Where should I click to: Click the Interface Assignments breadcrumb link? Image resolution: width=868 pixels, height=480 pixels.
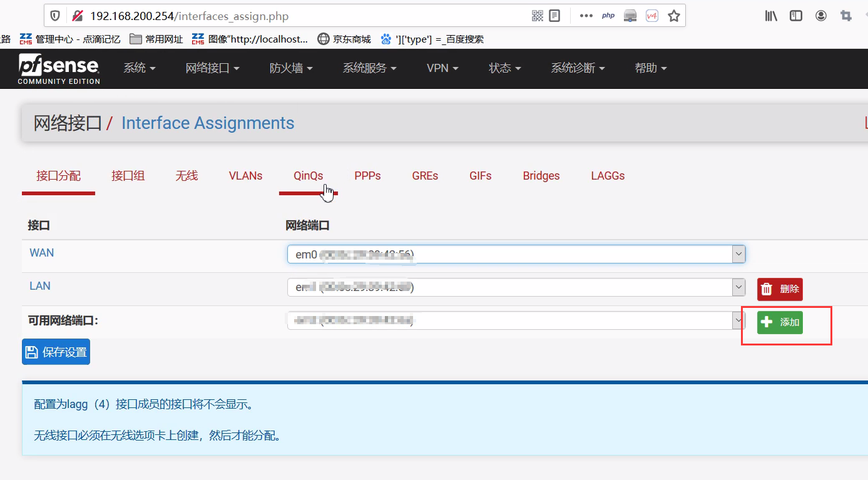click(208, 123)
